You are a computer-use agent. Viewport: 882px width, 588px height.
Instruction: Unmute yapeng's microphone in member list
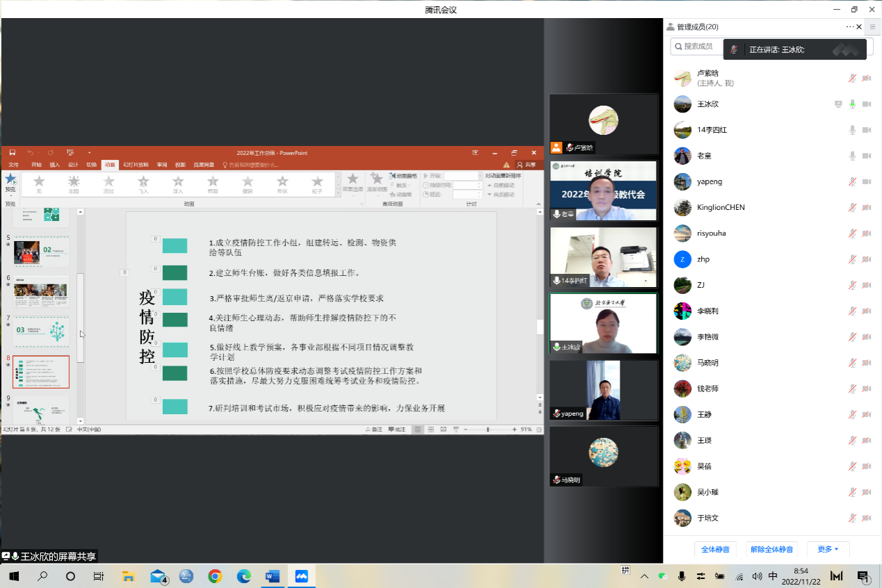[x=852, y=181]
